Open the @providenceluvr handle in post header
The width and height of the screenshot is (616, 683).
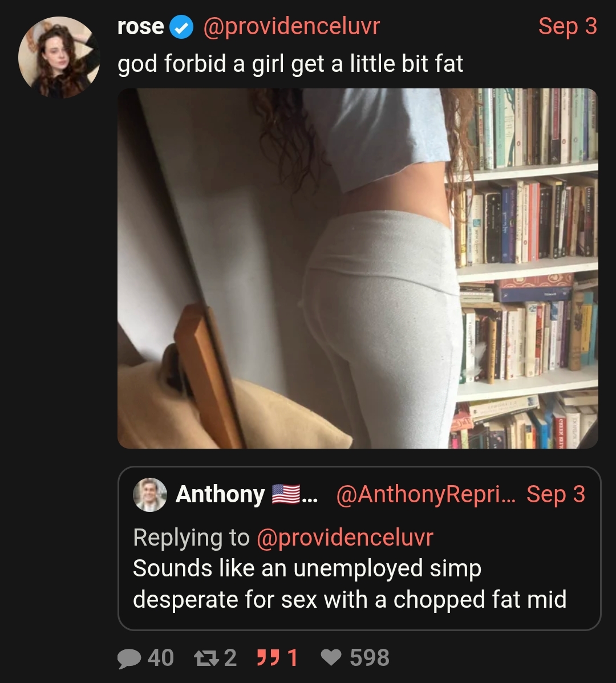291,27
